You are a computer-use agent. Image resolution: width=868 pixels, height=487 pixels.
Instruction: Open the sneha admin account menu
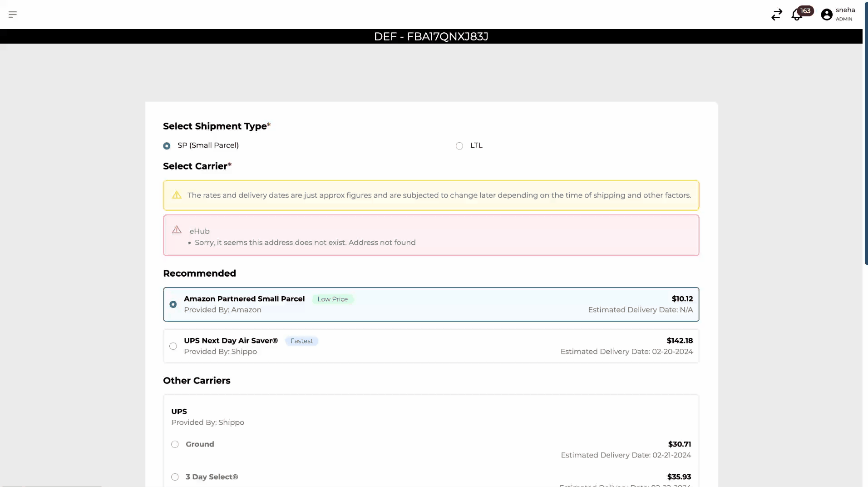(x=845, y=14)
